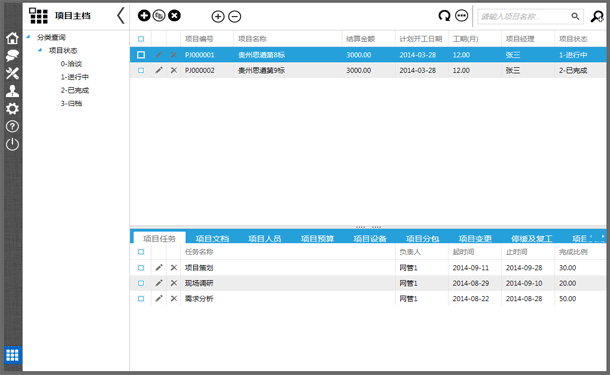This screenshot has height=375, width=610.
Task: Toggle select-all checkbox in tasks table header
Action: pos(141,252)
